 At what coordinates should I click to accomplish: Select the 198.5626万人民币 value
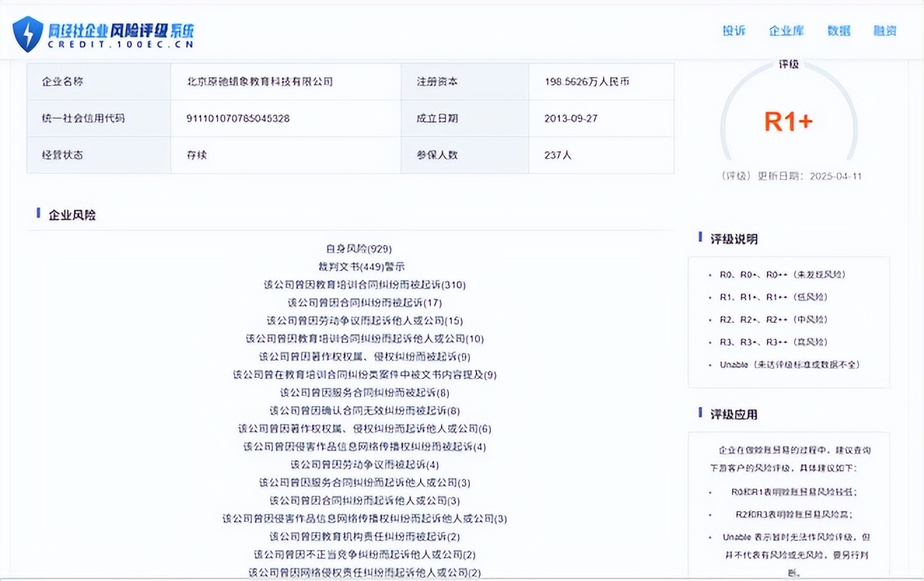point(587,81)
